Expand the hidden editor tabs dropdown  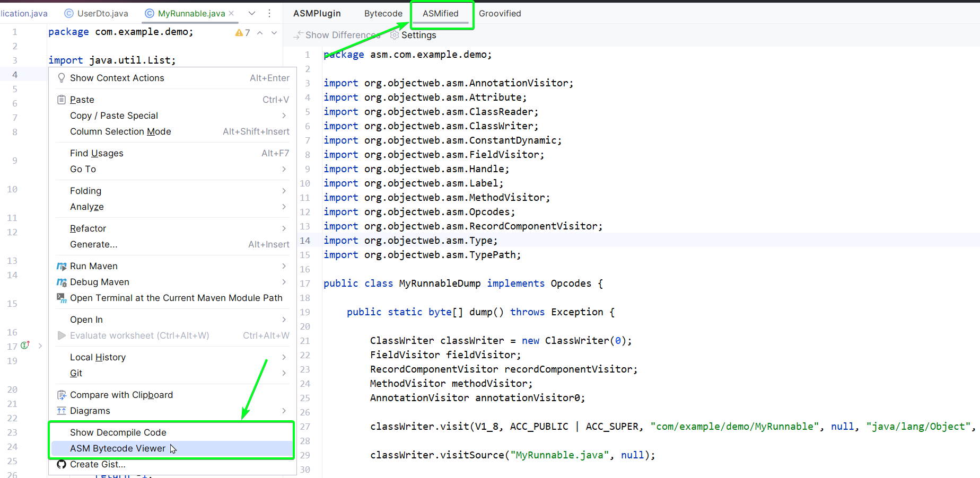[x=252, y=13]
